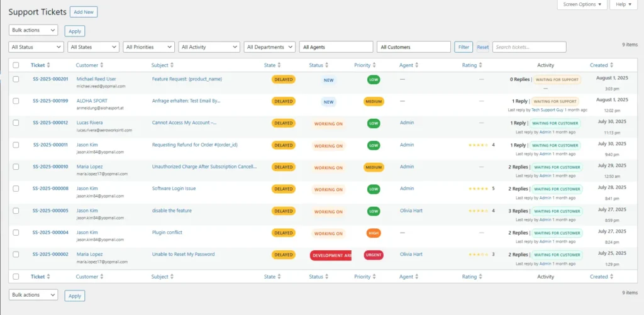Select checkbox for ticket SS-2025-000011
The width and height of the screenshot is (644, 315).
16,145
